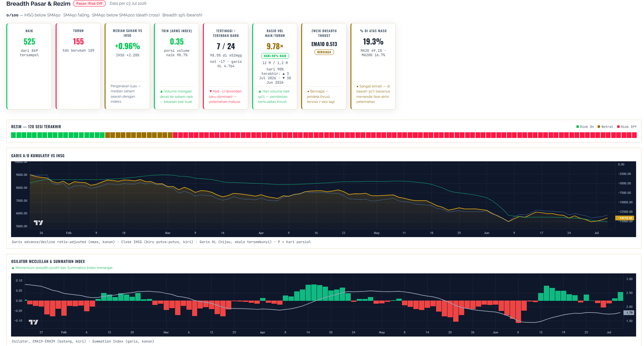Click the Momentum breadth positif note

[62, 268]
